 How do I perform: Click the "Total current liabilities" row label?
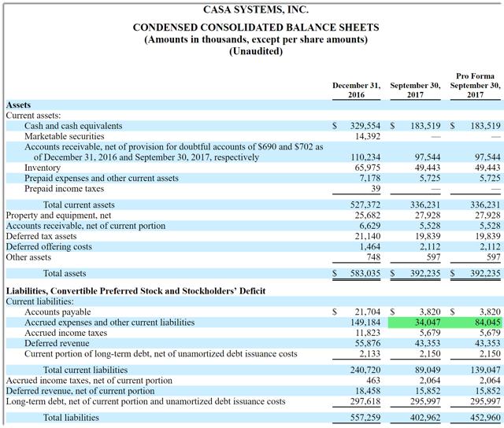pos(85,371)
